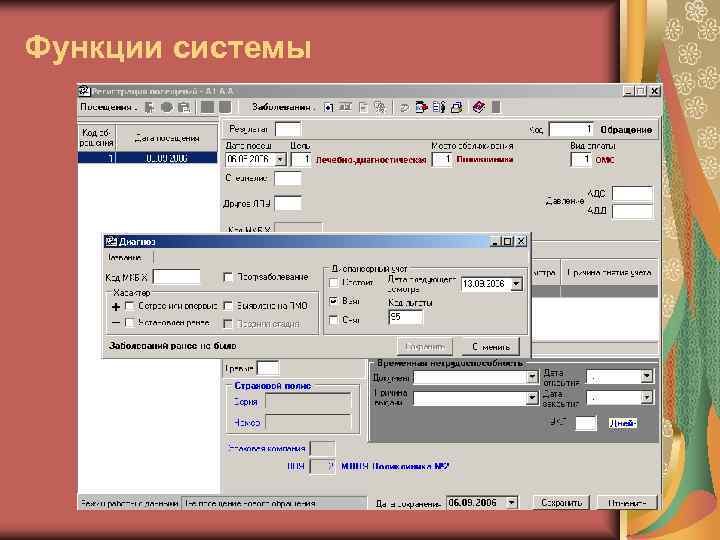
Task: Select the visit row dated 06.09.2006
Action: pos(147,158)
